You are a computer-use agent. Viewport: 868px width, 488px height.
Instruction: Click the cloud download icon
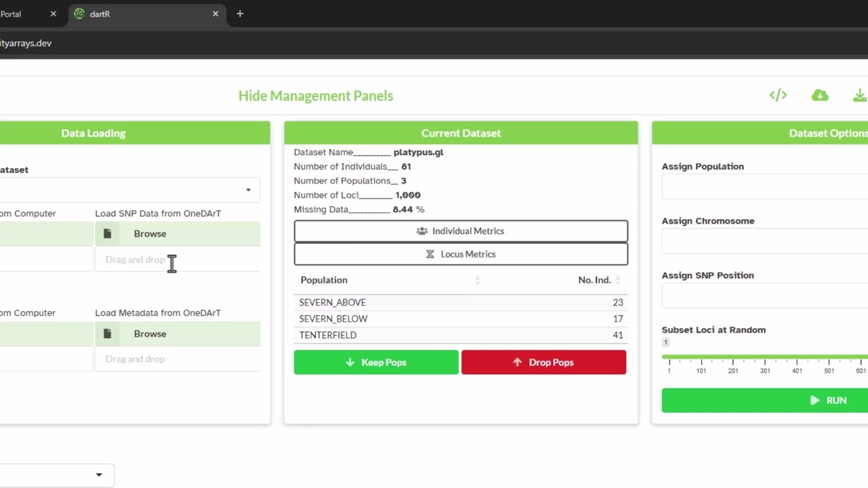coord(820,96)
